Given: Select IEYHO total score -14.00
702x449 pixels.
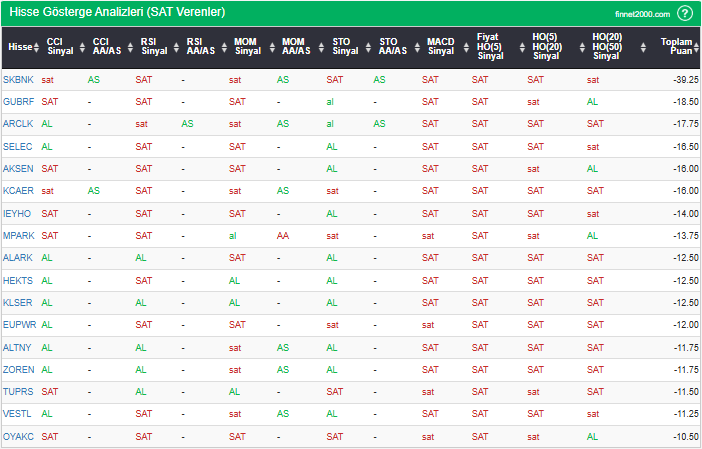Looking at the screenshot, I should coord(686,214).
